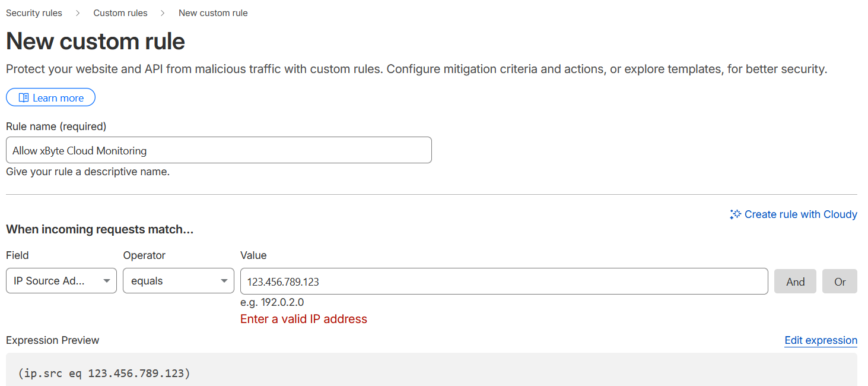Viewport: 868px width, 386px height.
Task: Click the book icon in Learn more
Action: tap(24, 98)
